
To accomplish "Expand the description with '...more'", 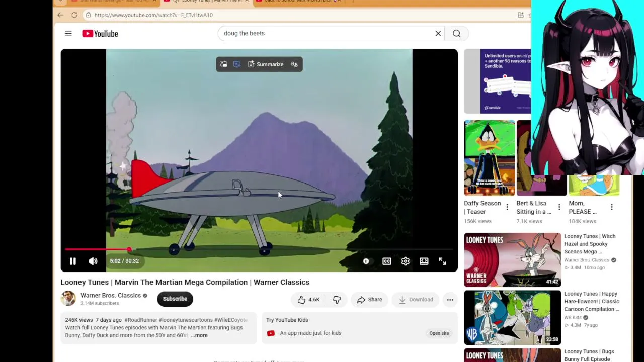I will tap(199, 335).
